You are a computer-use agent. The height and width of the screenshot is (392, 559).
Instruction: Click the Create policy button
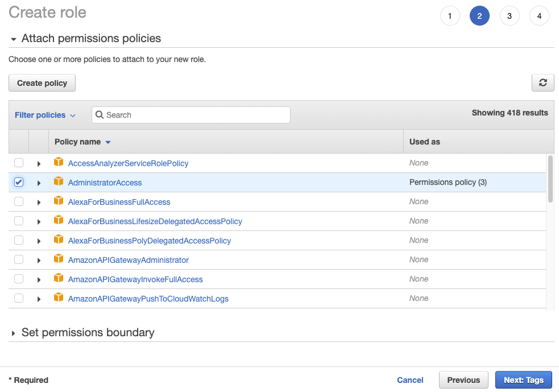point(42,82)
